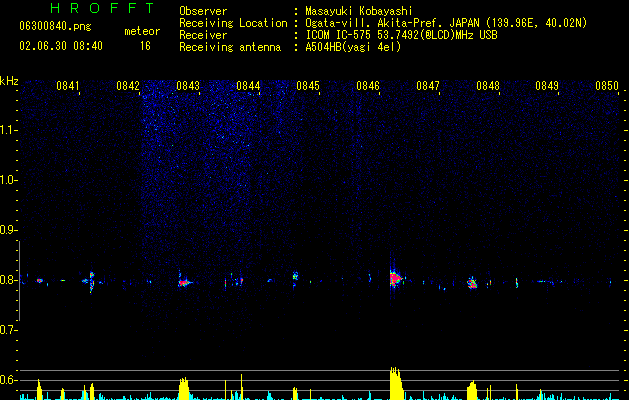Click the 0841 time marker

click(x=68, y=86)
